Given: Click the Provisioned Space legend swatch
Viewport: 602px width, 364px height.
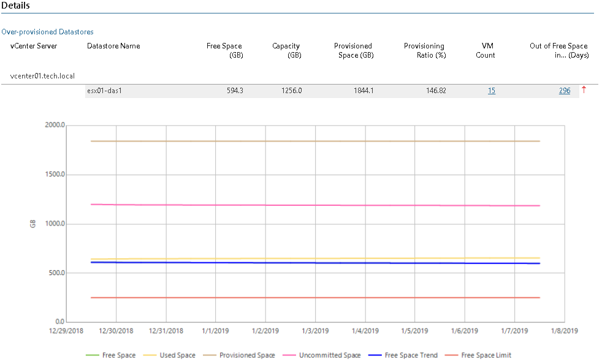Looking at the screenshot, I should point(210,355).
